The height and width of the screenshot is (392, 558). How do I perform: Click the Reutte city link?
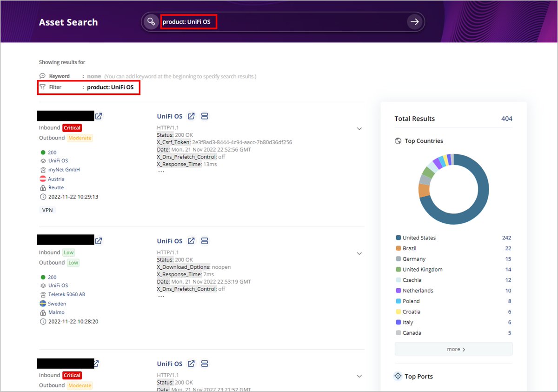point(56,187)
